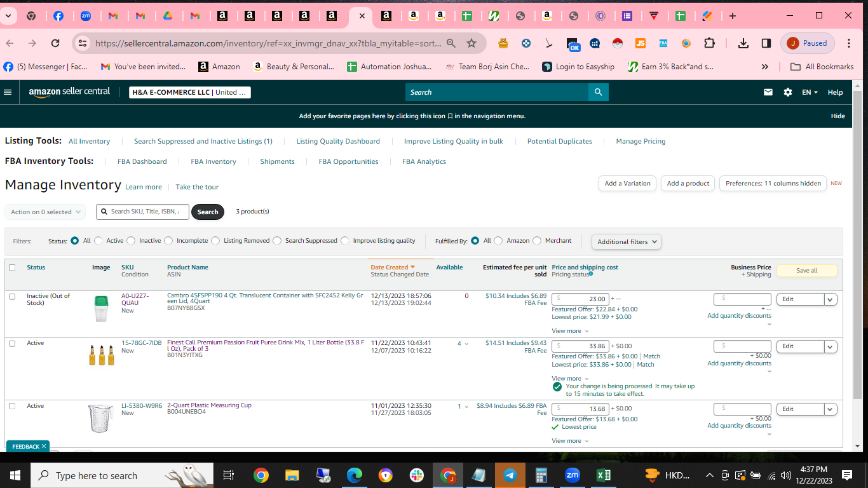Click the 2-Quart Plastic Measuring Cup product thumbnail
Viewport: 868px width, 488px height.
click(x=100, y=418)
